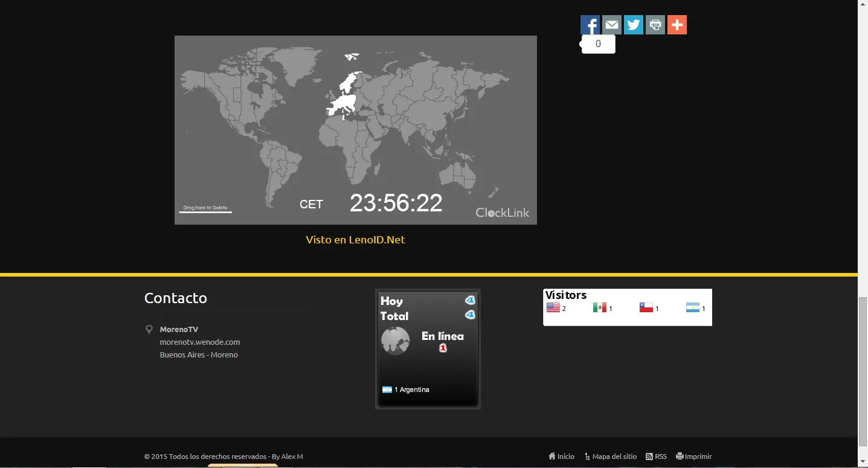
Task: Share via email envelope icon
Action: tap(612, 25)
